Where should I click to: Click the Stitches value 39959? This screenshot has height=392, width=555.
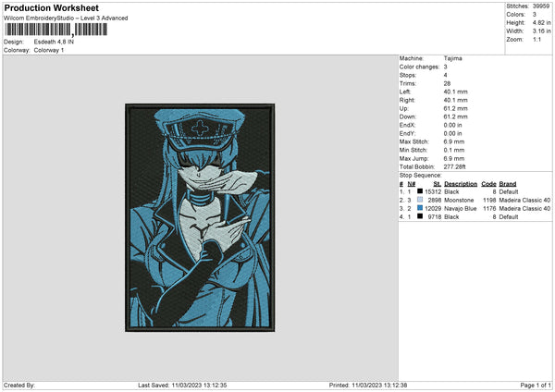click(x=541, y=6)
